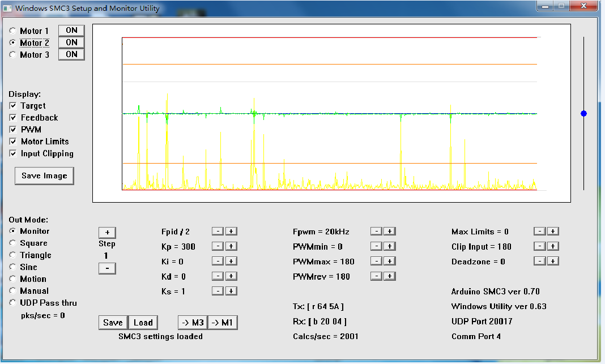Choose Sine output mode
The image size is (605, 364).
tap(12, 267)
